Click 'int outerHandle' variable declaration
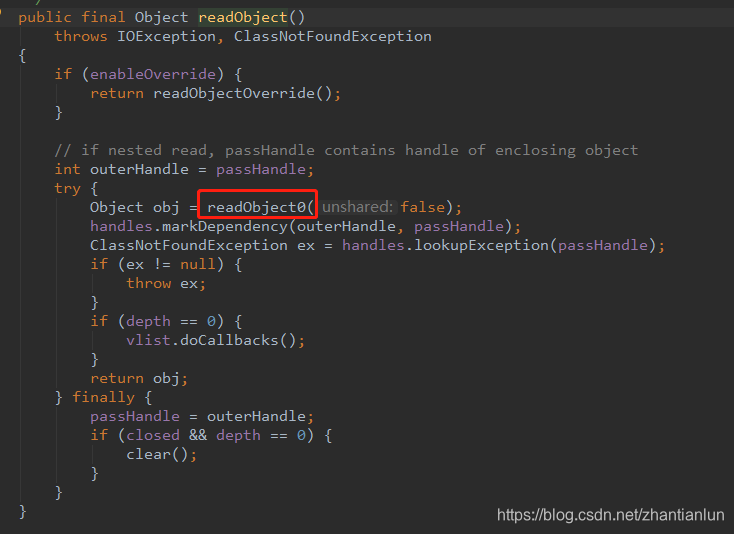This screenshot has width=734, height=534. pos(121,169)
